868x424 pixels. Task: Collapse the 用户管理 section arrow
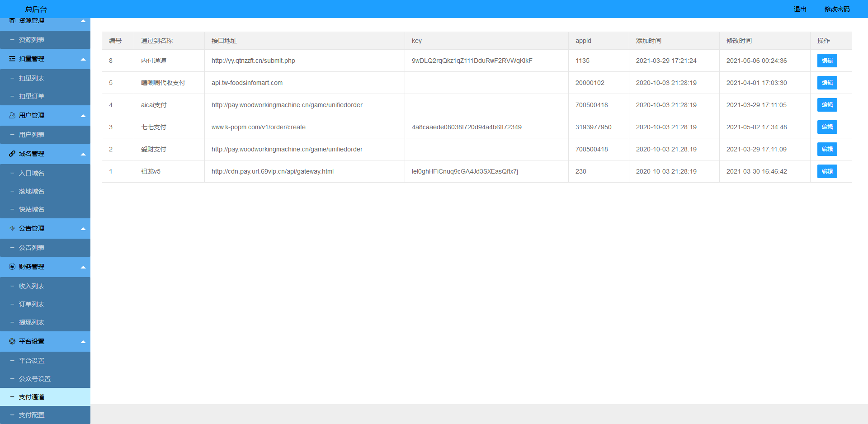click(x=83, y=116)
